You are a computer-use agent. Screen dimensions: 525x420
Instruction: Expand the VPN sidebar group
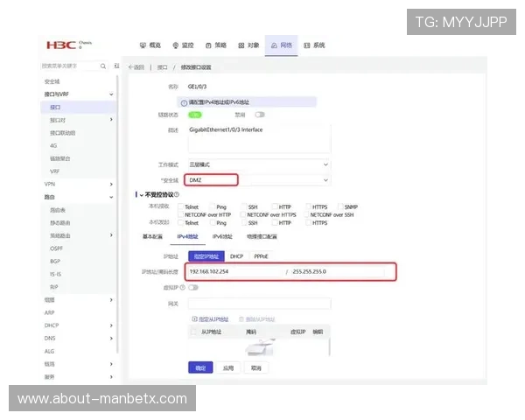tap(111, 185)
